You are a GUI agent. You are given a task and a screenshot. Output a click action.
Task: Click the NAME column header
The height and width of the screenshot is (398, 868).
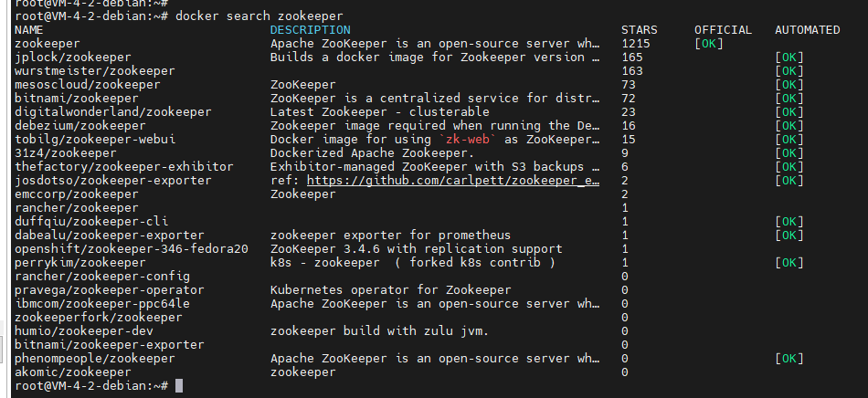[29, 30]
